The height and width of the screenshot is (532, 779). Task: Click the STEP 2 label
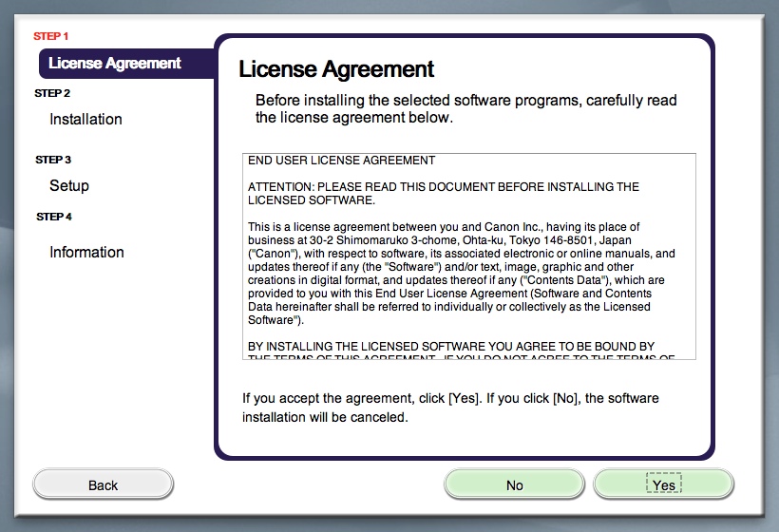(x=52, y=93)
